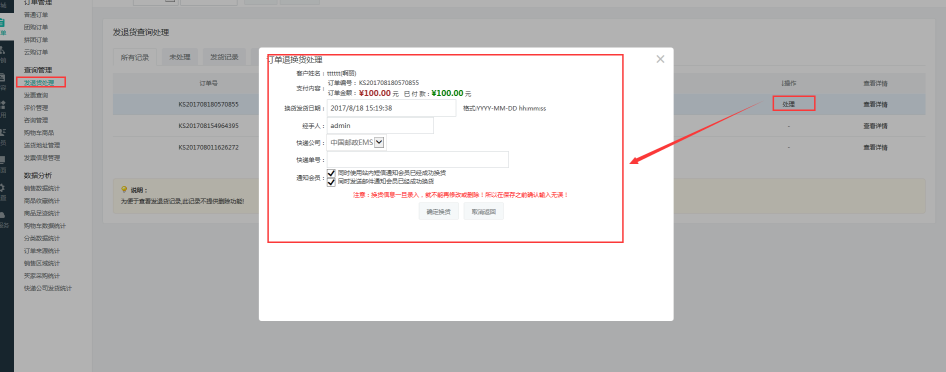Open 快递公司发货统计 in the side menu
The width and height of the screenshot is (946, 372).
point(48,288)
